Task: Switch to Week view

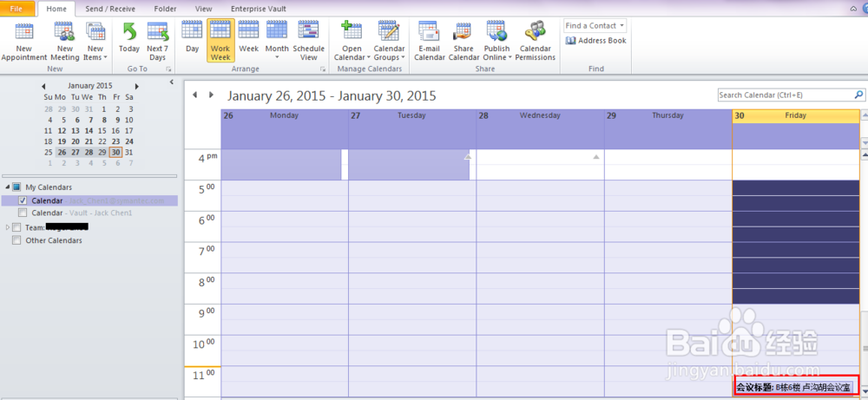Action: tap(248, 39)
